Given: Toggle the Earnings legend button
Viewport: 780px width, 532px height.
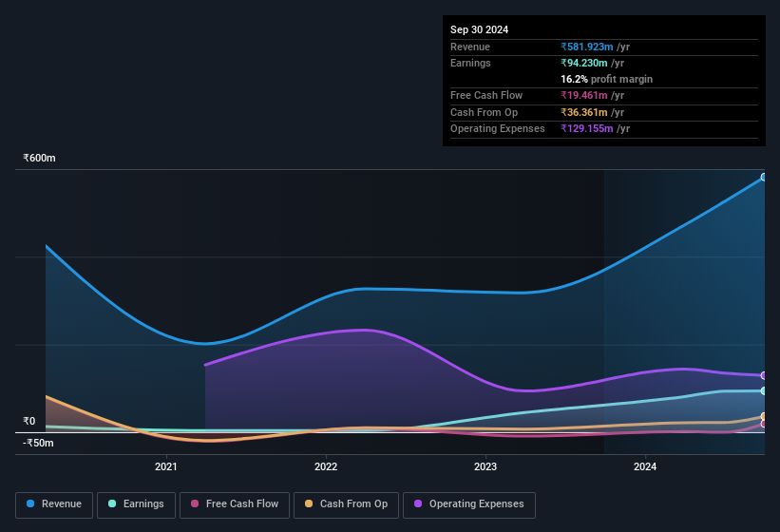Looking at the screenshot, I should point(136,504).
